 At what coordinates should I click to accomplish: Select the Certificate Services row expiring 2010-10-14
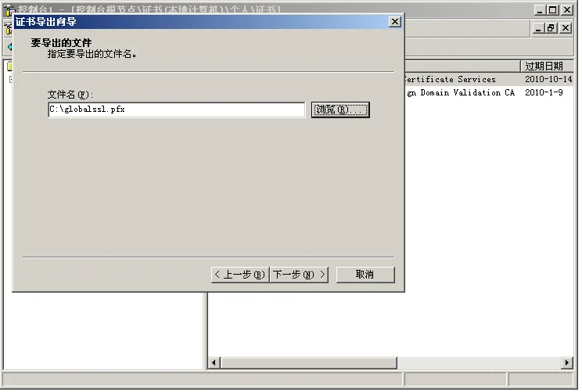tap(489, 79)
